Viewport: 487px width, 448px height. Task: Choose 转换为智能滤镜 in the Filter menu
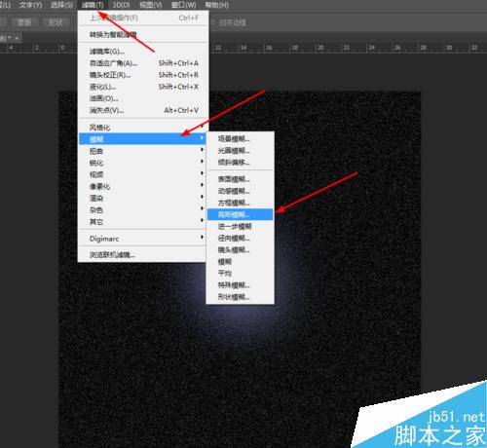(x=143, y=35)
